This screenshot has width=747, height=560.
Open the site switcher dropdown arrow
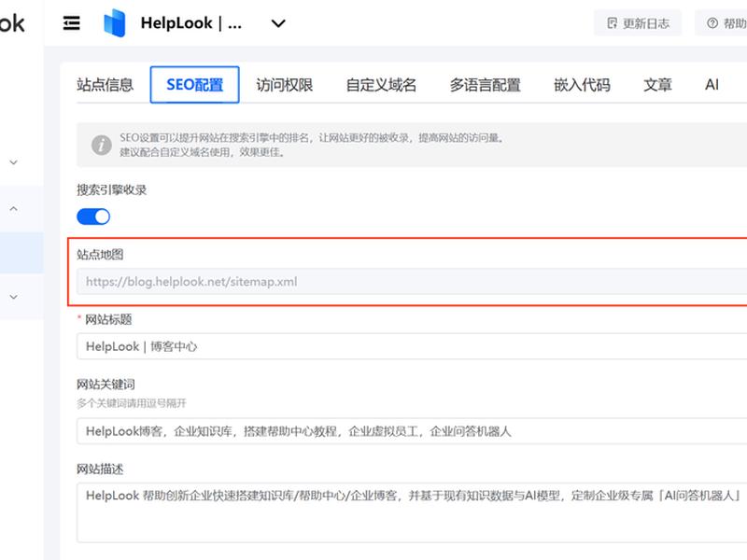pos(278,23)
